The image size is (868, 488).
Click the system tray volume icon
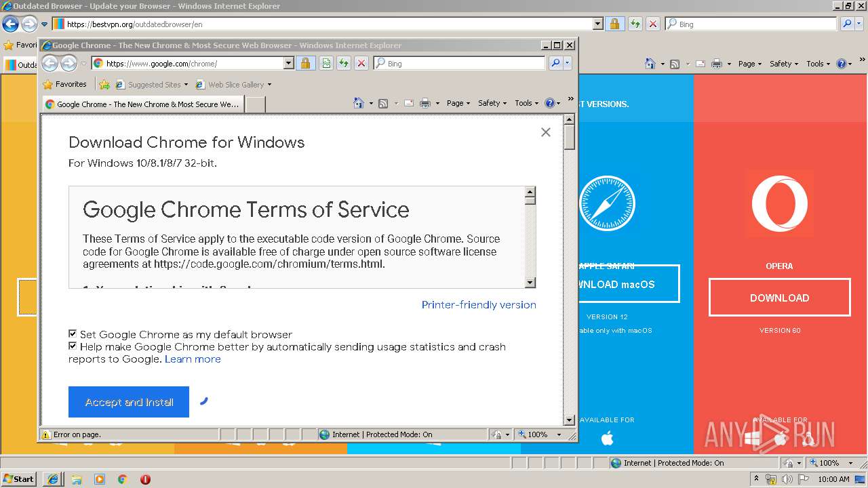[787, 479]
